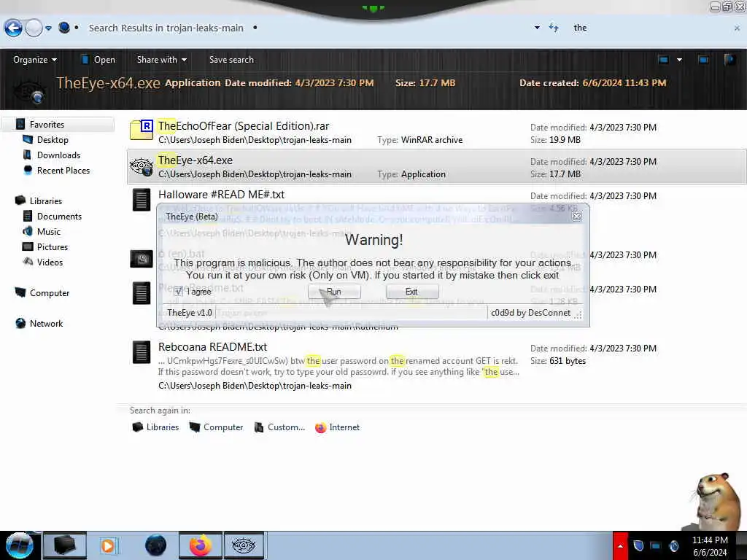Click the search location icon in address bar
This screenshot has height=560, width=747.
pyautogui.click(x=64, y=28)
